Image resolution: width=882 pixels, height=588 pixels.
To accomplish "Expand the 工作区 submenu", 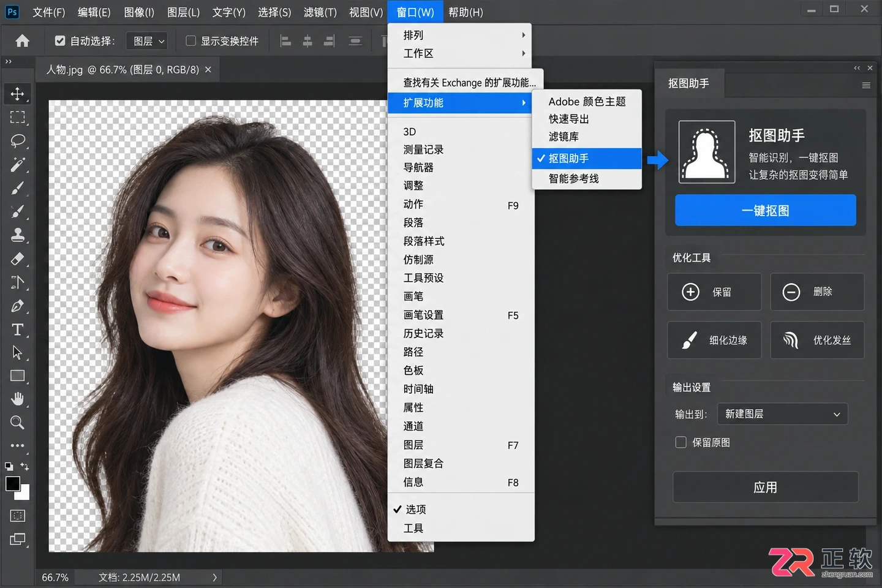I will [x=459, y=53].
